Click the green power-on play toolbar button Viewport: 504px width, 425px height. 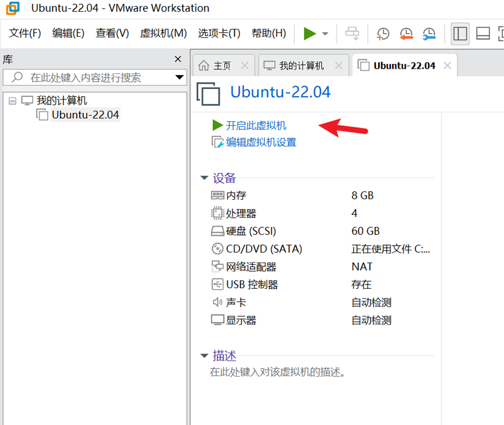pos(309,33)
